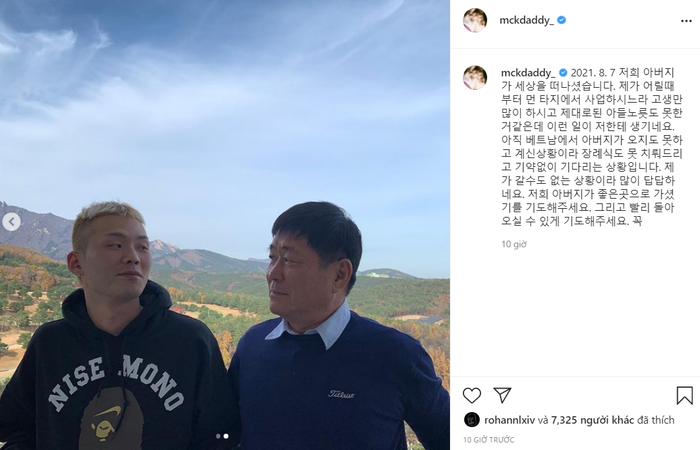Save post with bookmark icon
This screenshot has width=700, height=450.
coord(684,396)
